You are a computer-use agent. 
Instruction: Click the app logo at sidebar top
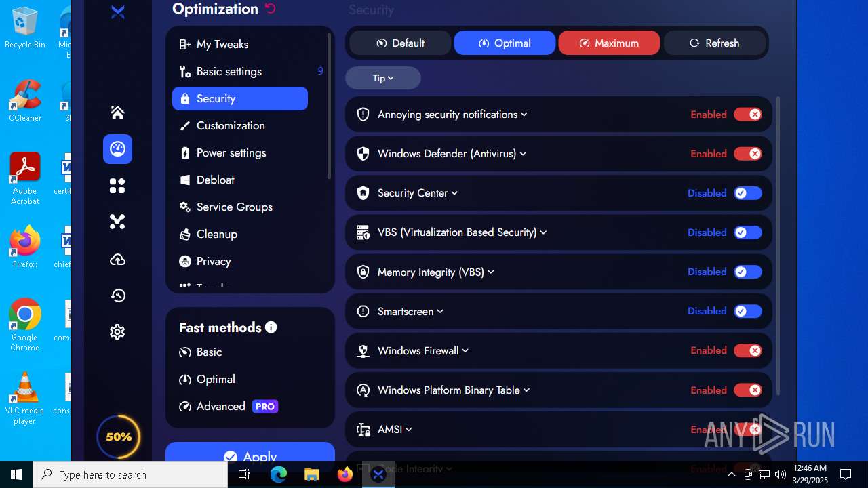coord(117,12)
